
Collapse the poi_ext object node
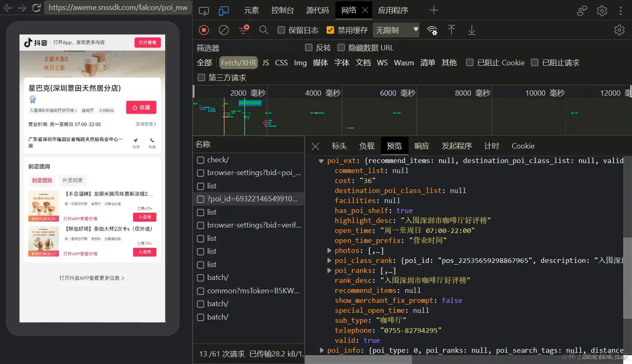point(321,161)
